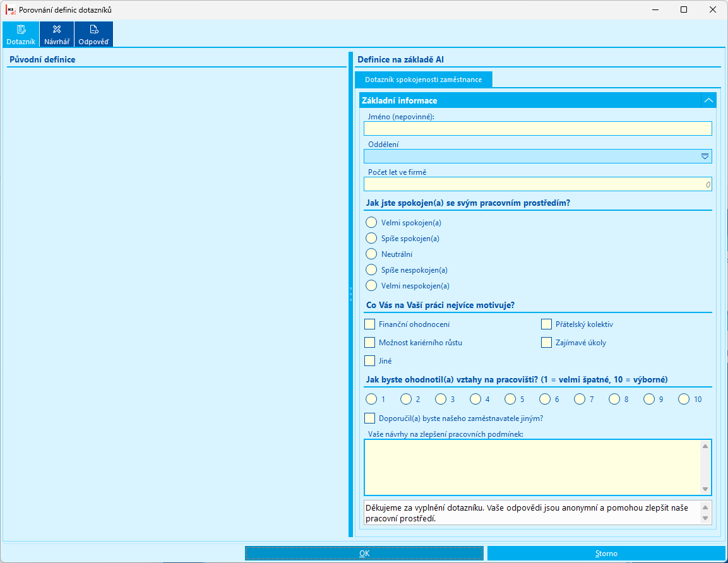This screenshot has width=728, height=563.
Task: Click the K2 application icon in title bar
Action: pos(10,9)
